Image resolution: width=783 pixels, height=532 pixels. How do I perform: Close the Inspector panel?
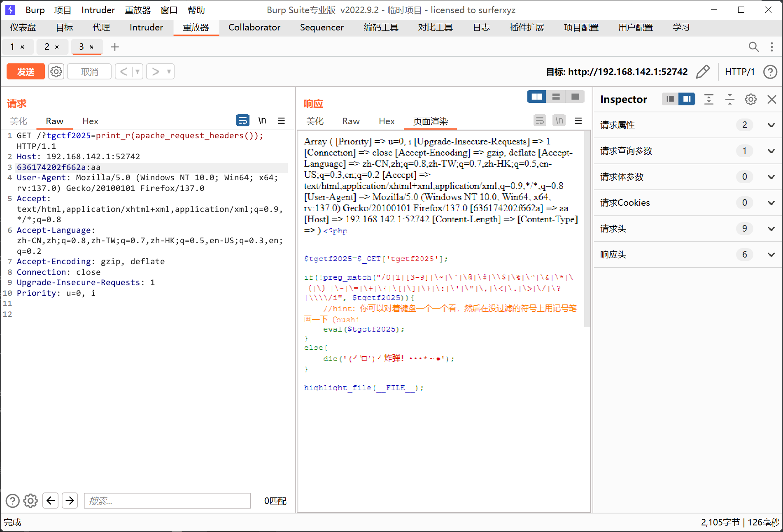click(x=772, y=99)
